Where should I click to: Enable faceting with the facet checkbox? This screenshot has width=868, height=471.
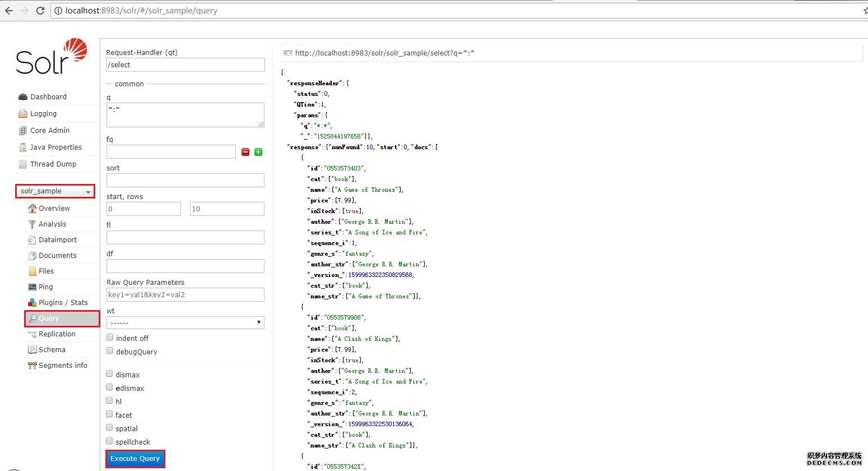coord(109,414)
